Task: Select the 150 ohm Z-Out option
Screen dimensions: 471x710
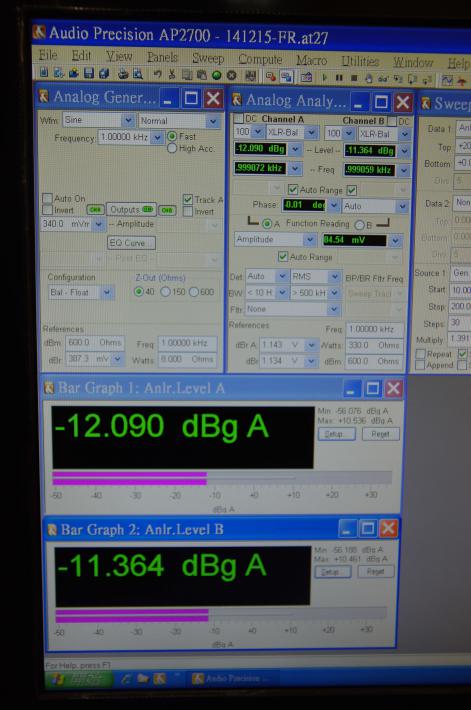Action: click(165, 292)
